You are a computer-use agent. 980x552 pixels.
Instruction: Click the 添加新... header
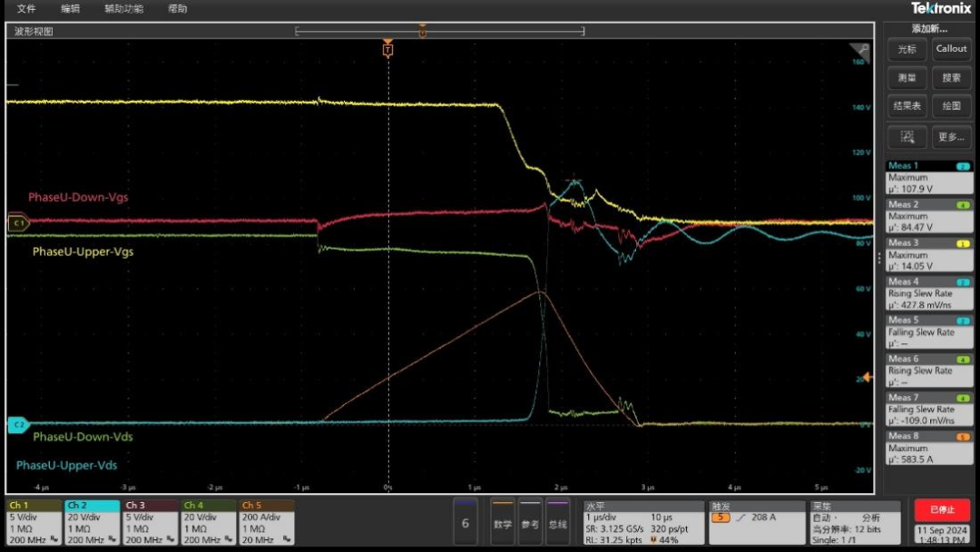coord(929,29)
